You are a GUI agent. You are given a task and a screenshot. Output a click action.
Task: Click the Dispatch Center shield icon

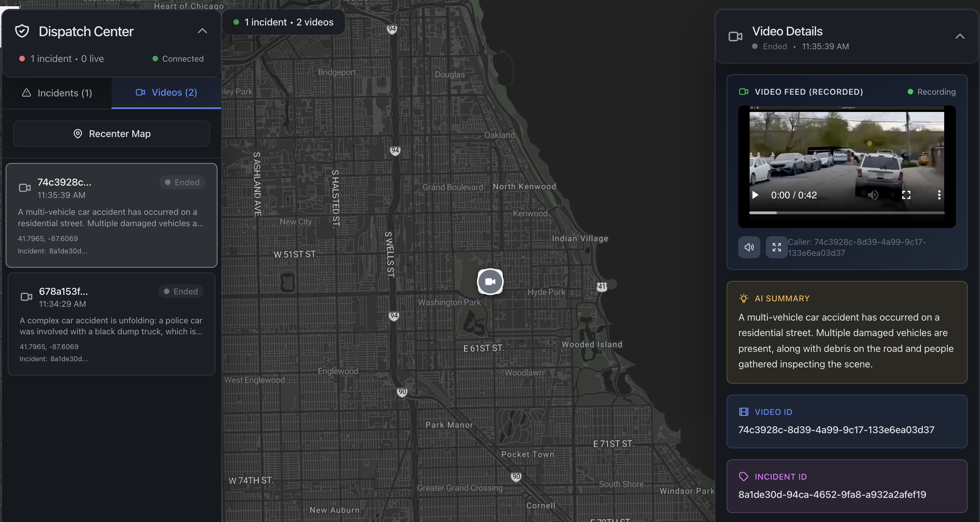[22, 31]
